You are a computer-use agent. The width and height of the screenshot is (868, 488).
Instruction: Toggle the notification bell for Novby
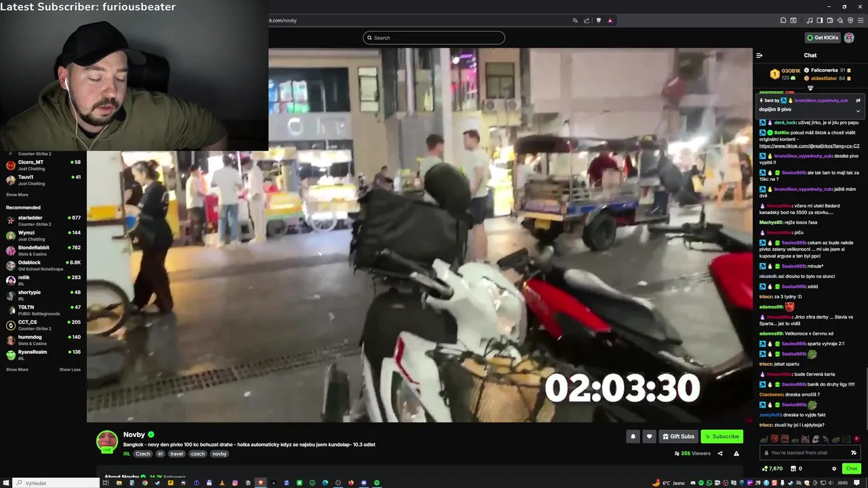[633, 436]
